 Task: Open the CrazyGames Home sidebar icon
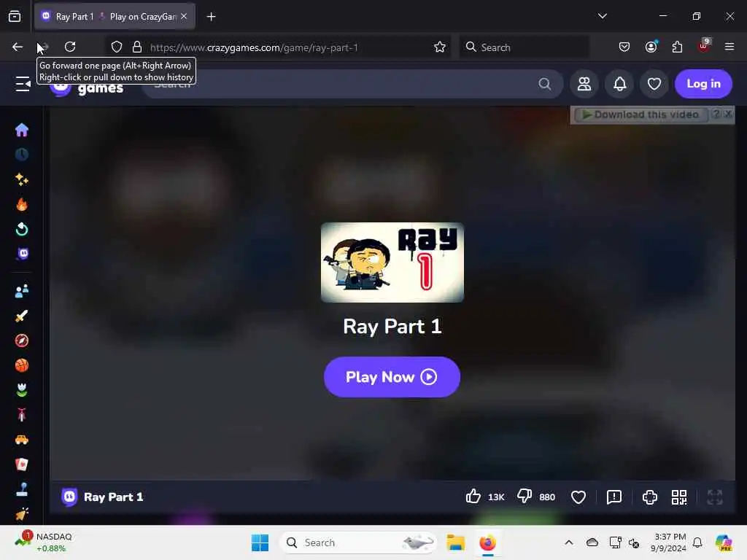coord(22,130)
